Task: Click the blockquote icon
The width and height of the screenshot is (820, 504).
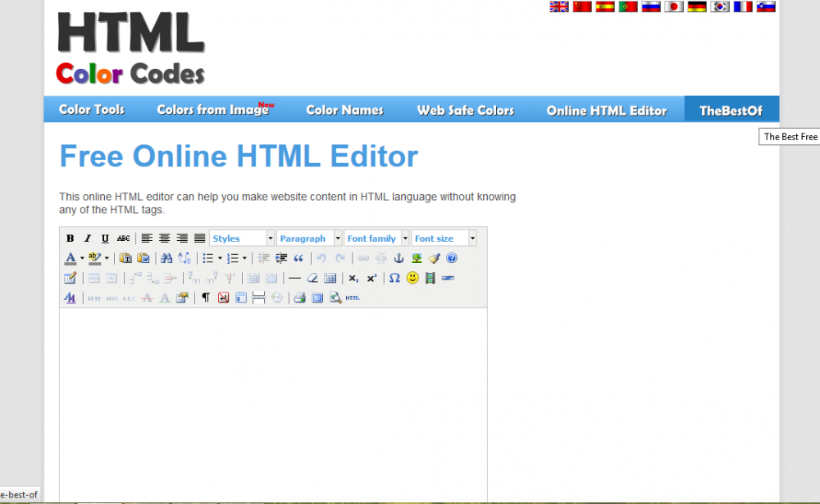Action: click(298, 258)
